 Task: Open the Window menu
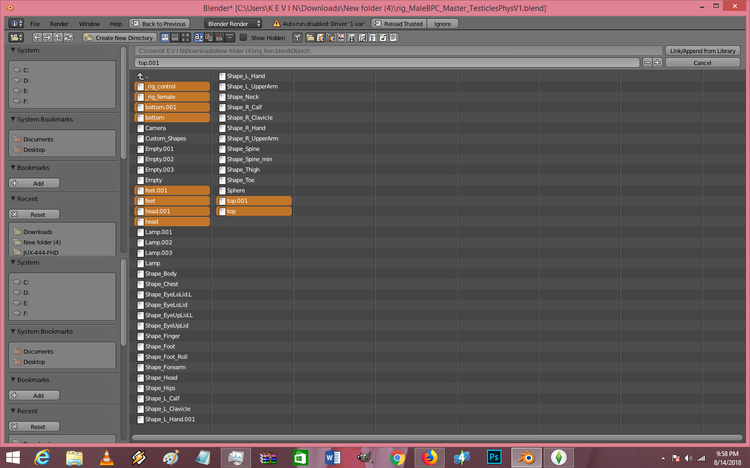pyautogui.click(x=89, y=23)
